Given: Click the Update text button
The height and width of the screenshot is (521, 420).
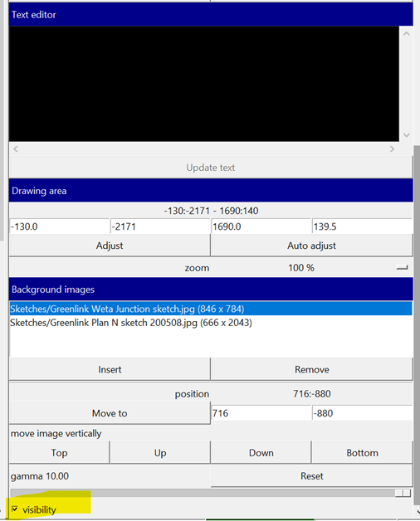Looking at the screenshot, I should coord(211,167).
